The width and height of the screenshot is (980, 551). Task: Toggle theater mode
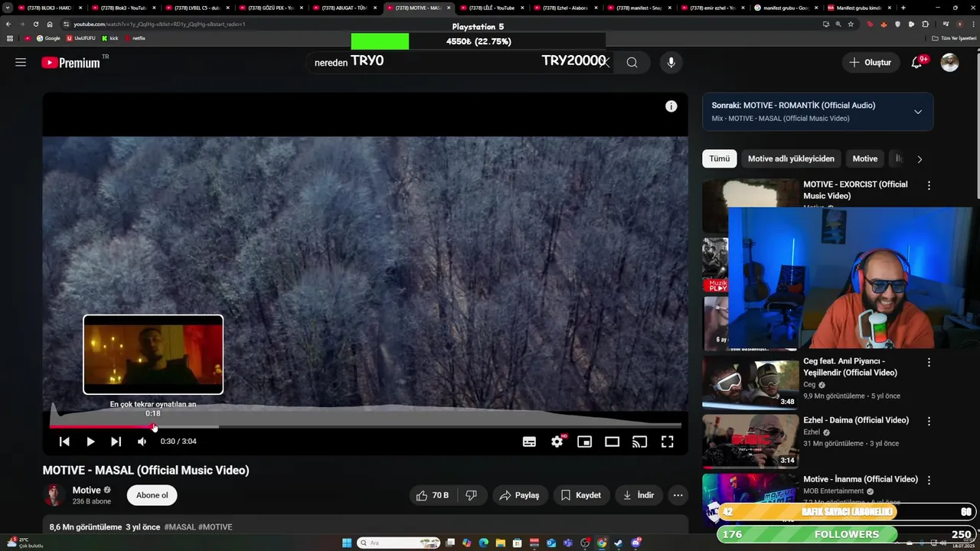612,442
